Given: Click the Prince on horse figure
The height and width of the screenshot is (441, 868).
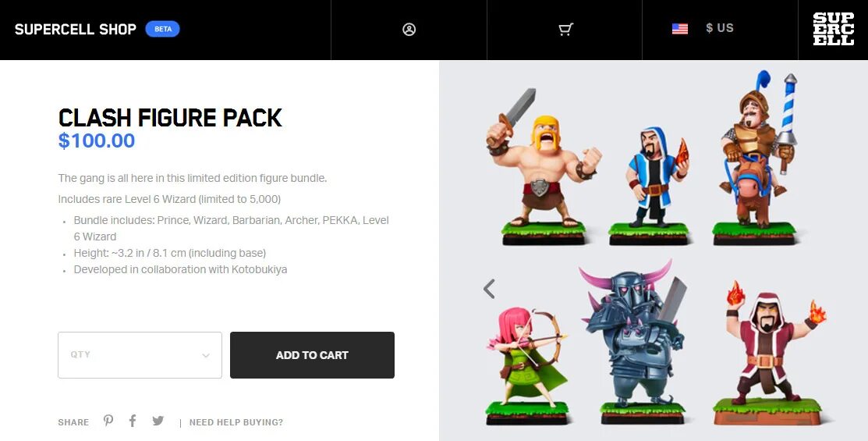Looking at the screenshot, I should coord(757,158).
